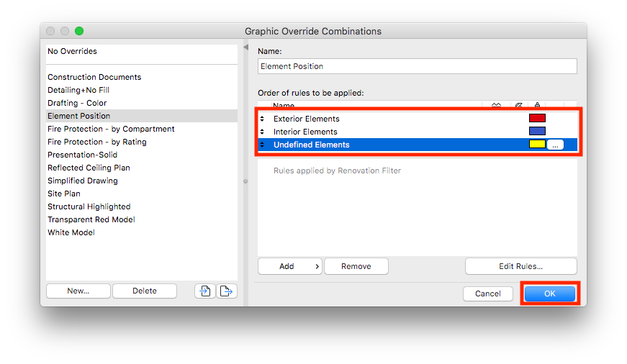627x364 pixels.
Task: Click the drag handle beside Exterior Elements
Action: point(262,119)
